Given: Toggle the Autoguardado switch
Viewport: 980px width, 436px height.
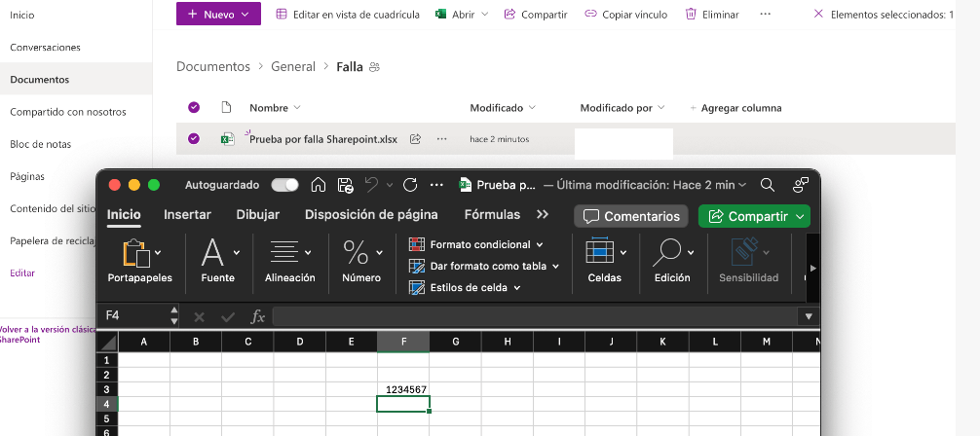Looking at the screenshot, I should tap(285, 185).
